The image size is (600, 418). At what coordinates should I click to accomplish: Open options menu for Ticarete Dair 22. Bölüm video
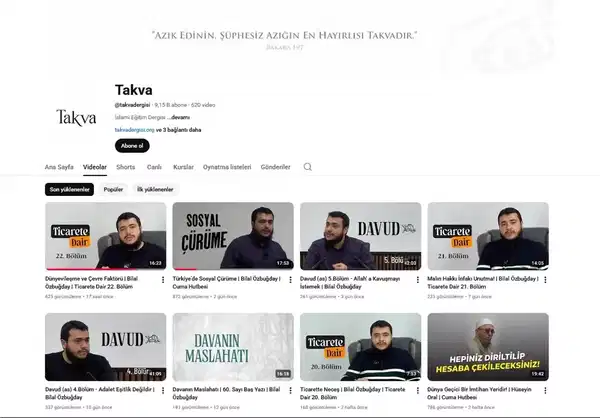tap(163, 280)
